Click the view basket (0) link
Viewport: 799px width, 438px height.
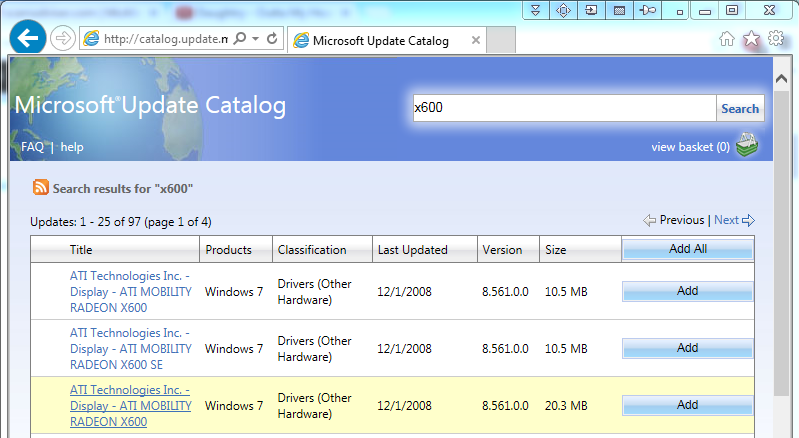coord(690,147)
